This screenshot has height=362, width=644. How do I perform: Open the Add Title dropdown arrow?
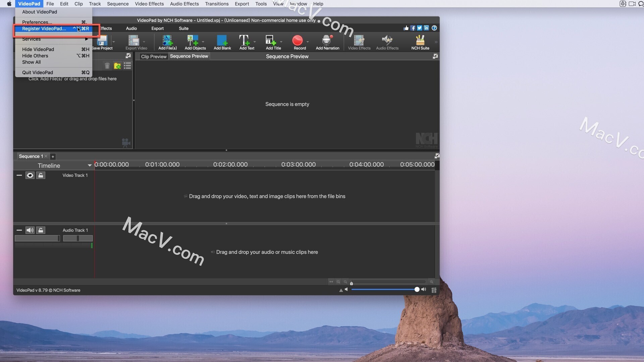coord(281,42)
